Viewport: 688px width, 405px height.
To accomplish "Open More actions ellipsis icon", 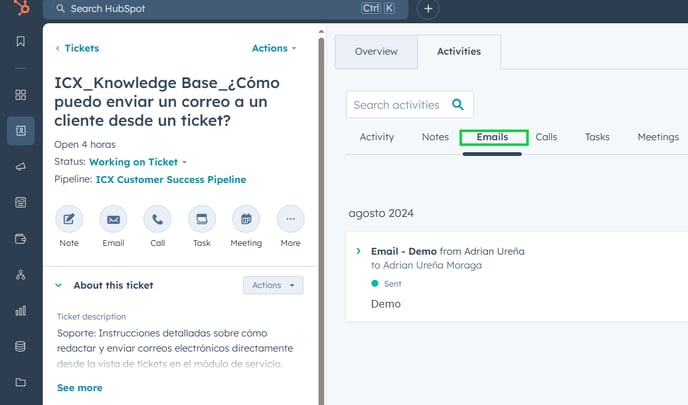I will pos(290,219).
